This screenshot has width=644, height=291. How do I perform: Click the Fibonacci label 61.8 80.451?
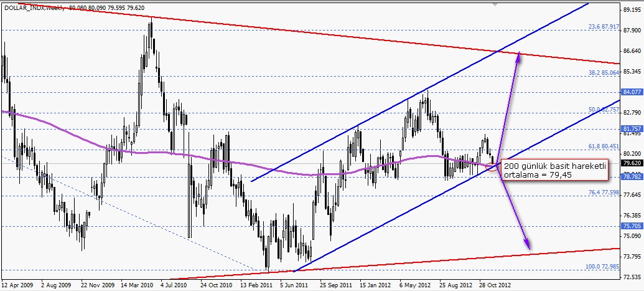point(604,146)
